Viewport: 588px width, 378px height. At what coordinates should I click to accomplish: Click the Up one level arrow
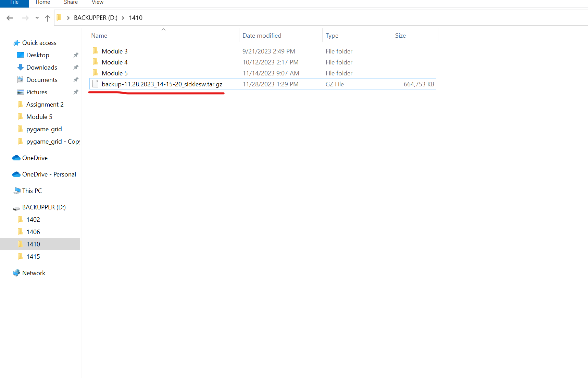[x=47, y=18]
